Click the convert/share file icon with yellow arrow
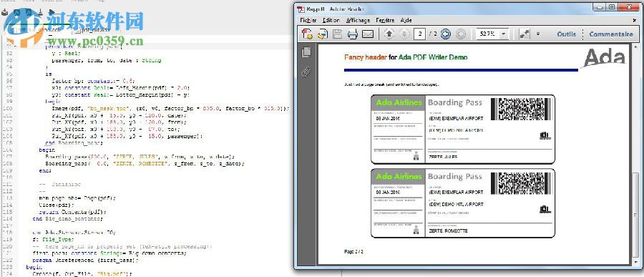644x277 pixels. 323,34
